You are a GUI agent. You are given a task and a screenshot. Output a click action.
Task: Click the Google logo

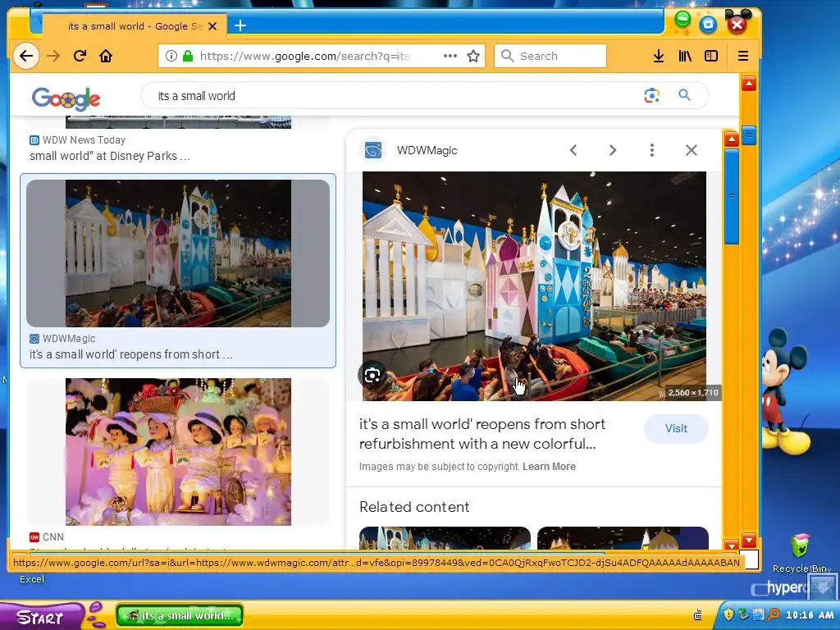pyautogui.click(x=66, y=98)
